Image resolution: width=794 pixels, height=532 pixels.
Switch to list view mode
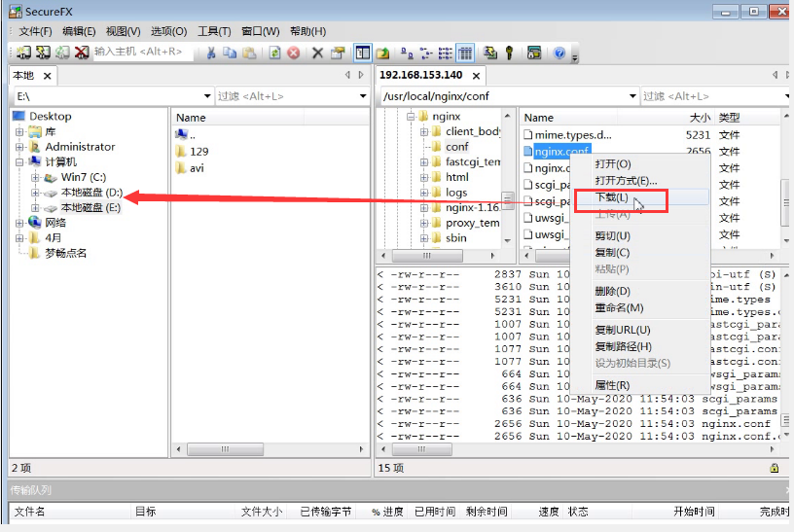click(x=445, y=53)
